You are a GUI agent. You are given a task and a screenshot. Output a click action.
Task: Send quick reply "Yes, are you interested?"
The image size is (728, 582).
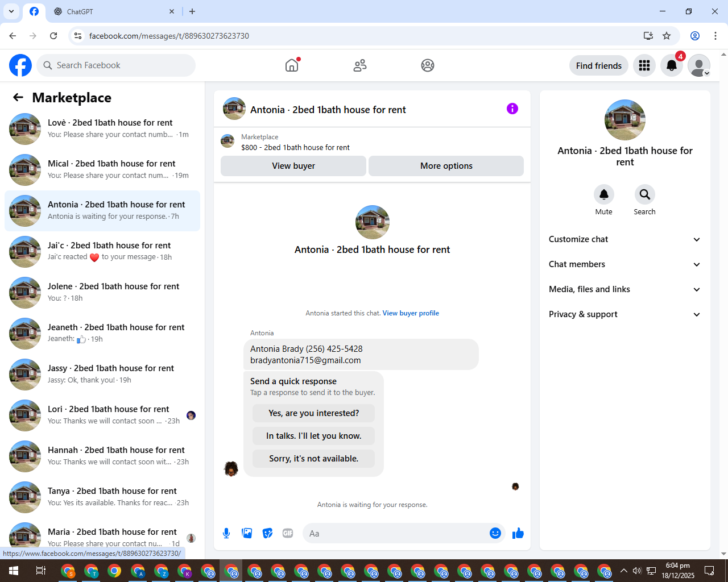pos(314,413)
